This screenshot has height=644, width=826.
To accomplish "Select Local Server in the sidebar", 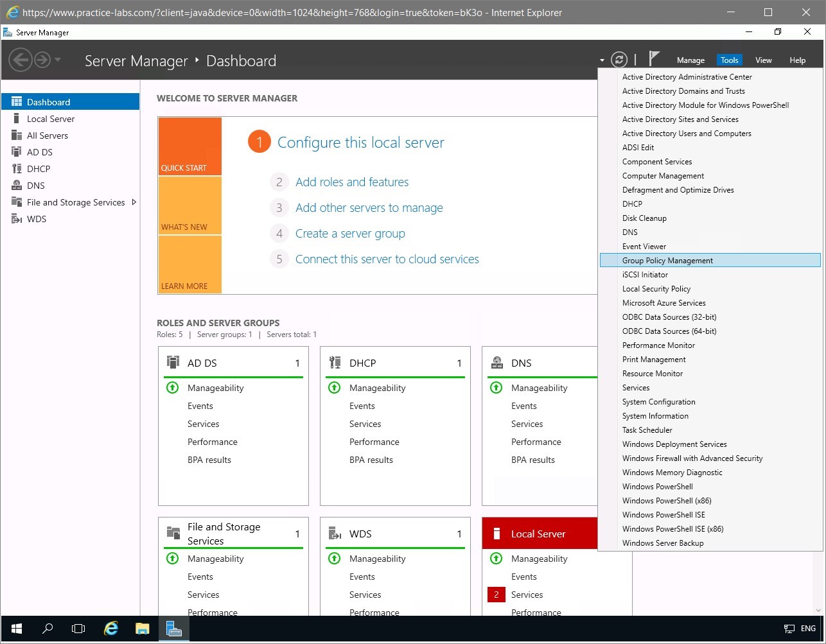I will (51, 119).
